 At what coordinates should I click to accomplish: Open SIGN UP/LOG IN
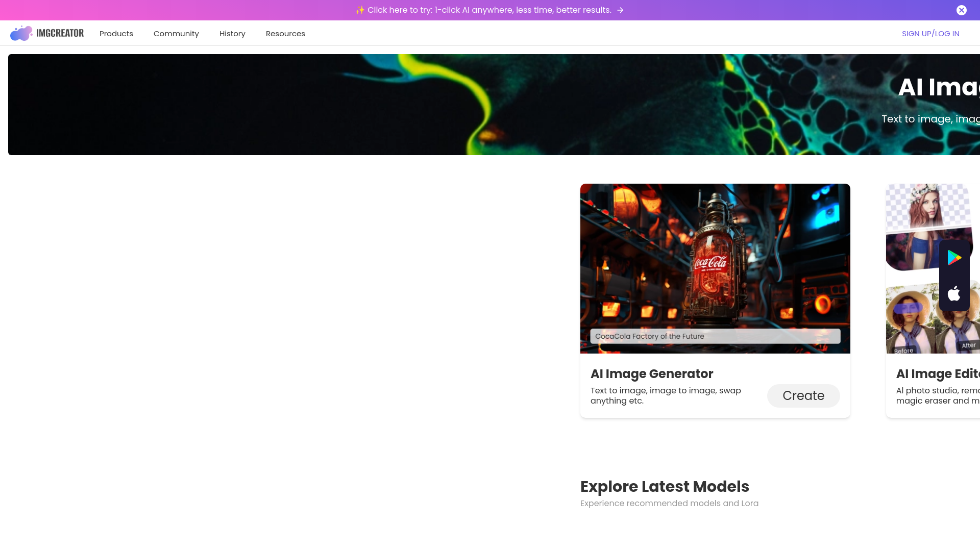pos(930,33)
